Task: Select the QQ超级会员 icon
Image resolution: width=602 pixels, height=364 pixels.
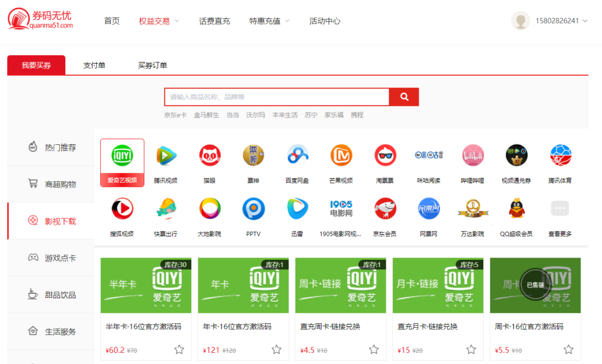Action: pos(516,208)
